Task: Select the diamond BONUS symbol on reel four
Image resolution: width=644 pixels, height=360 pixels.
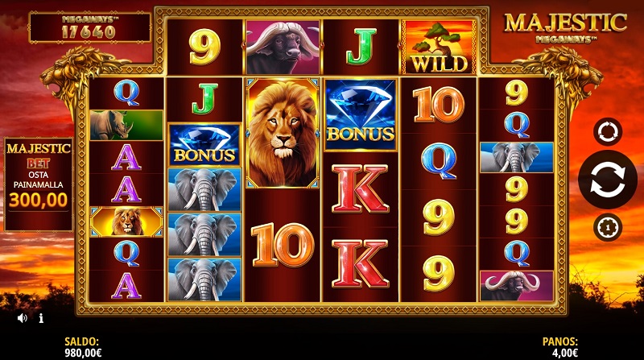Action: click(360, 114)
